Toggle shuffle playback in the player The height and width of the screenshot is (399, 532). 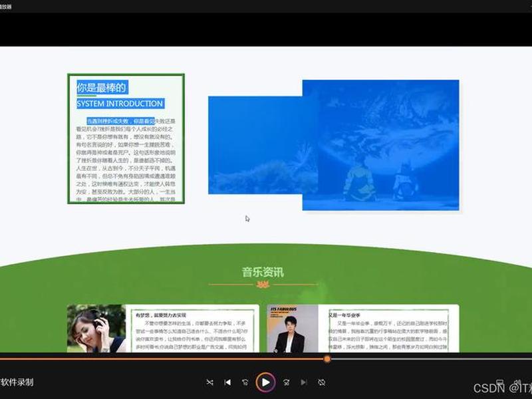tap(209, 382)
